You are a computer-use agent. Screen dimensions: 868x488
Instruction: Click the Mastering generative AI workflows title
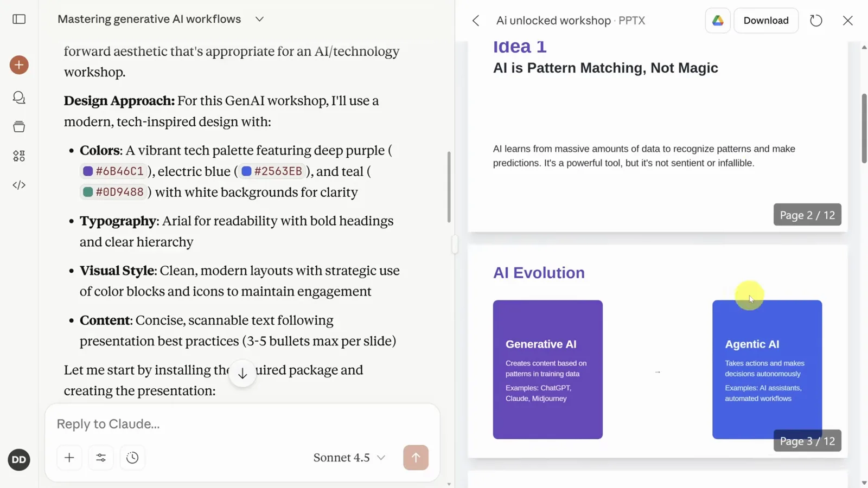pos(149,19)
